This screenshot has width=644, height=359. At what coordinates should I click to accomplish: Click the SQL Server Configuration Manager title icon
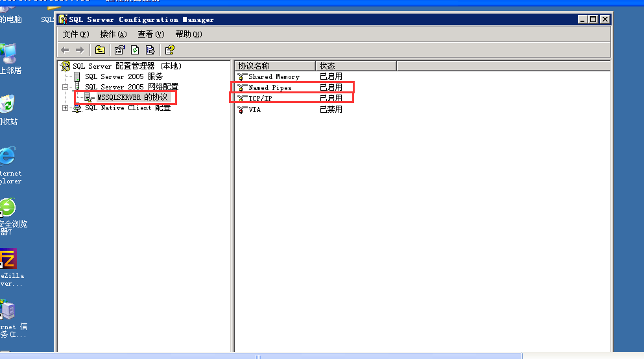coord(63,19)
